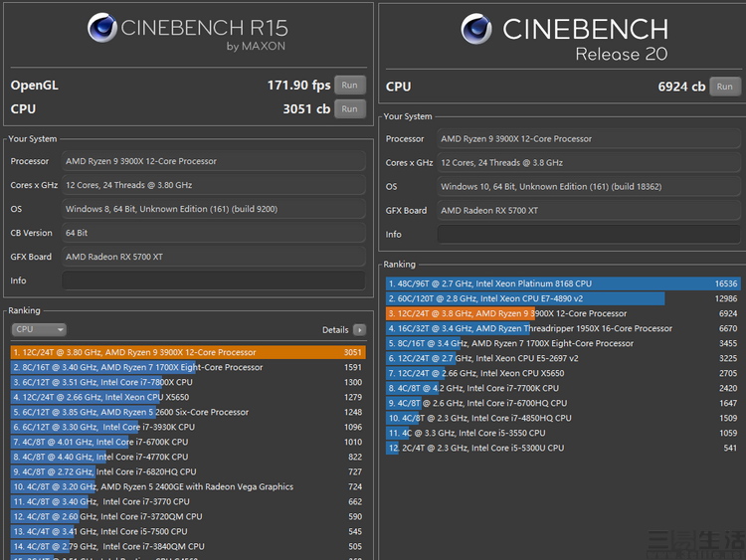Select Core i5-3550 row scoring 1059
The width and height of the screenshot is (746, 560).
coord(563,433)
